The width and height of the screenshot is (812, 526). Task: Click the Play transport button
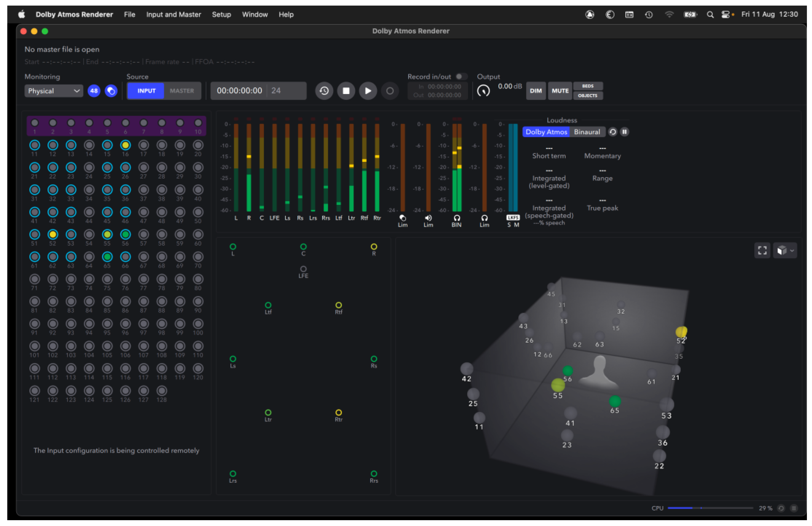pyautogui.click(x=367, y=91)
